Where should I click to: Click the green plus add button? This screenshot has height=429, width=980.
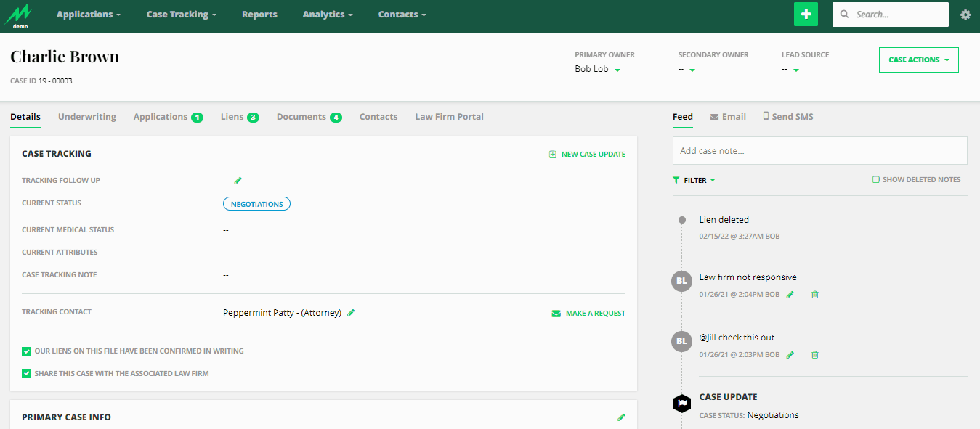tap(806, 15)
